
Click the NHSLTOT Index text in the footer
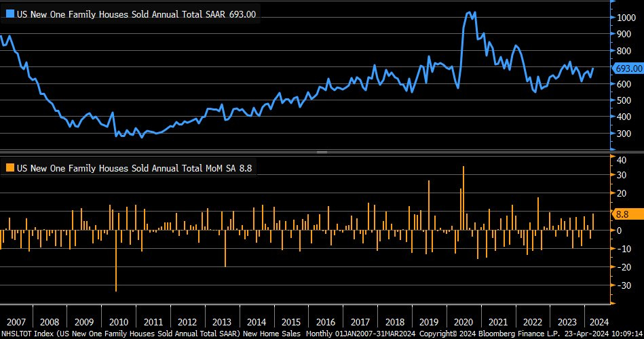[x=26, y=334]
